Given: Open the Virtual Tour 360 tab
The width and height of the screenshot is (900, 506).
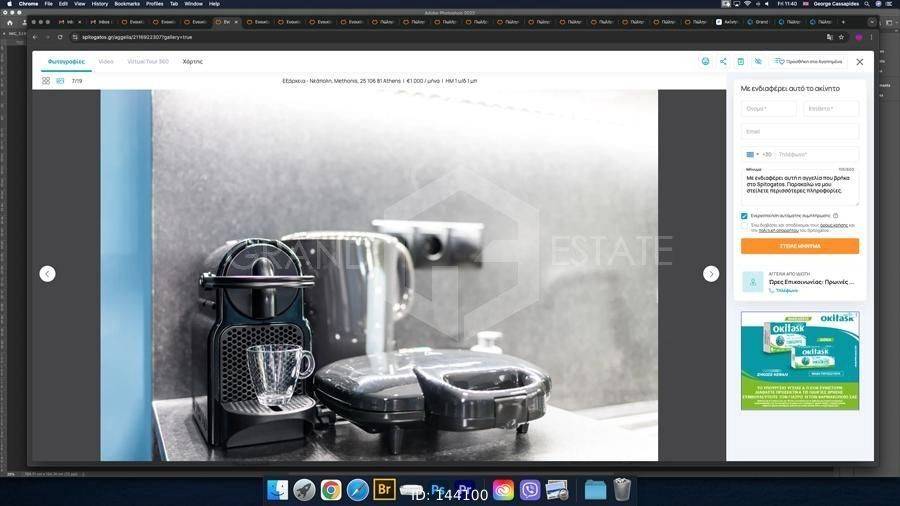Looking at the screenshot, I should point(148,62).
